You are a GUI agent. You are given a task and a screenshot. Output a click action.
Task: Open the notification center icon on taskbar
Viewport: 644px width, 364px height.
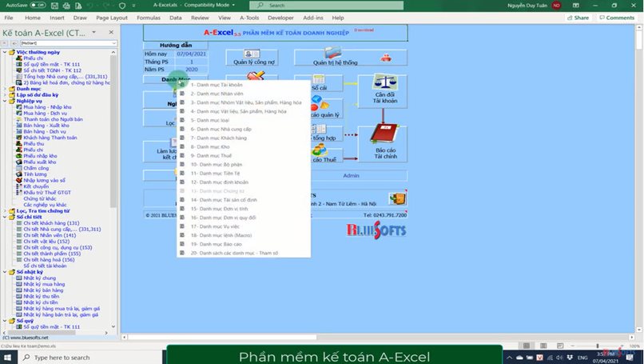(629, 358)
